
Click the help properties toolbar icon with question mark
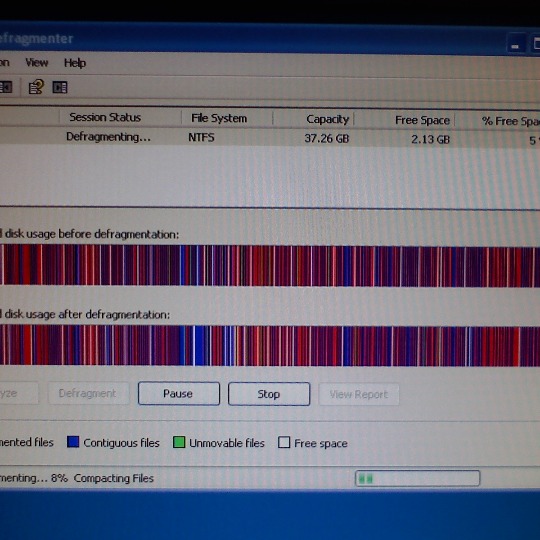click(36, 87)
